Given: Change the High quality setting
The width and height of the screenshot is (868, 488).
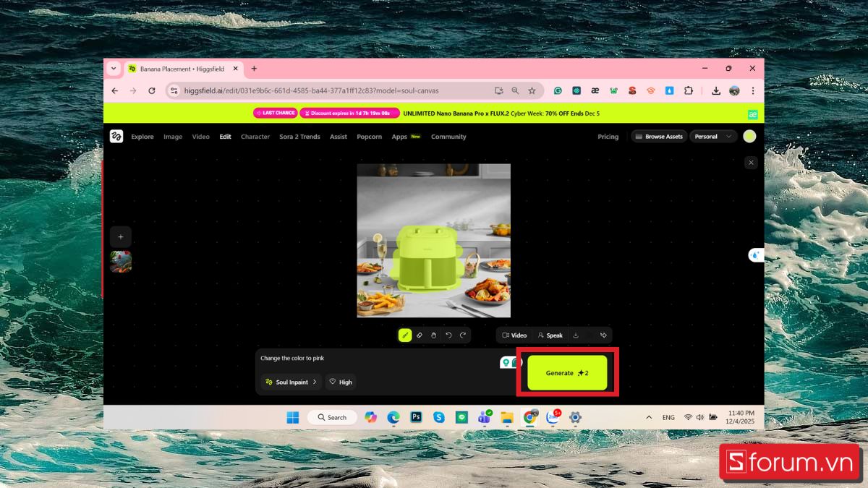Looking at the screenshot, I should (x=341, y=382).
